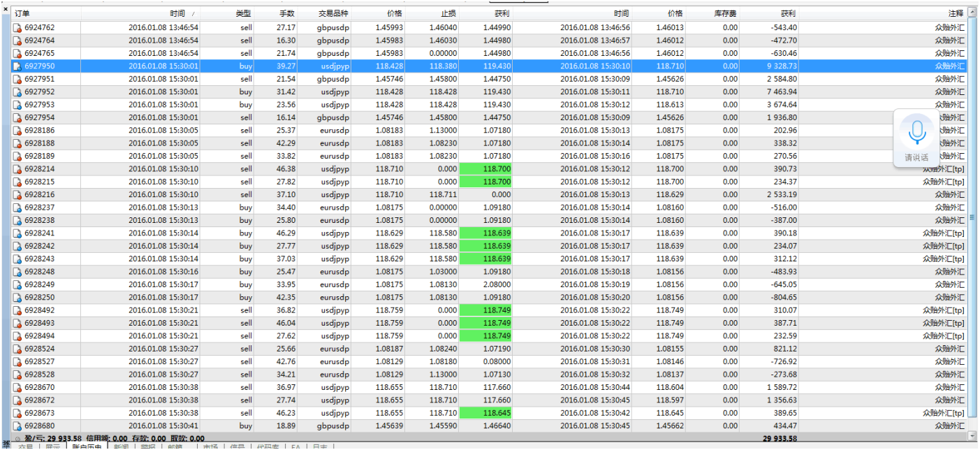The image size is (980, 450).
Task: Click the order icon for order 6924762
Action: pyautogui.click(x=17, y=28)
